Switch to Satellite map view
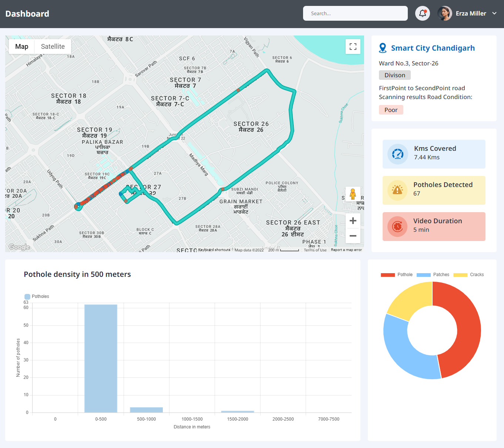The image size is (504, 448). pyautogui.click(x=53, y=47)
